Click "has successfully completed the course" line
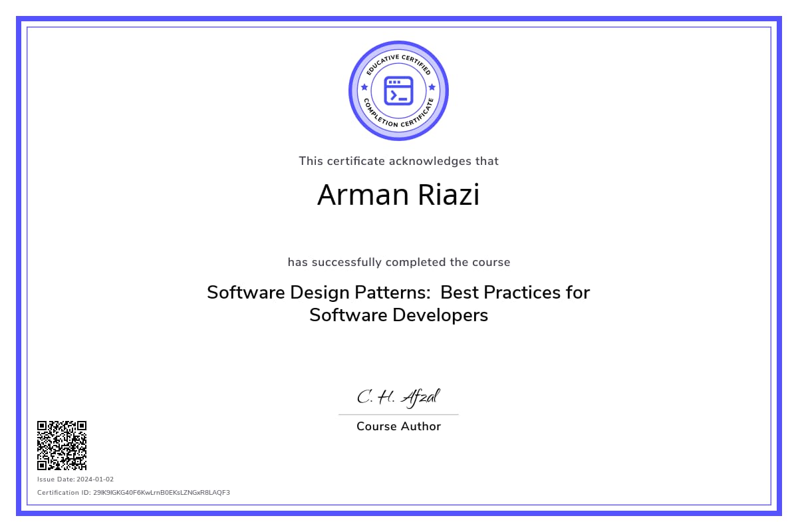The width and height of the screenshot is (798, 532). [x=398, y=262]
